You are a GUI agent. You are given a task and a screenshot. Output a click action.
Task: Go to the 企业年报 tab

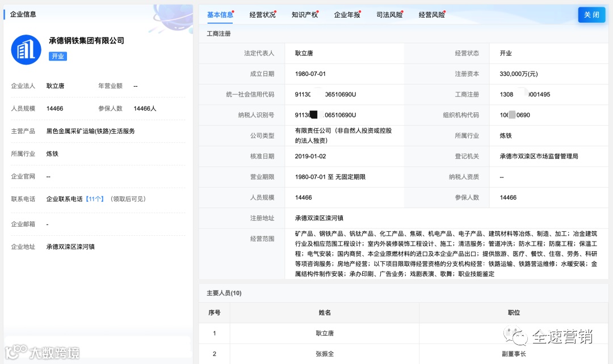coord(347,15)
